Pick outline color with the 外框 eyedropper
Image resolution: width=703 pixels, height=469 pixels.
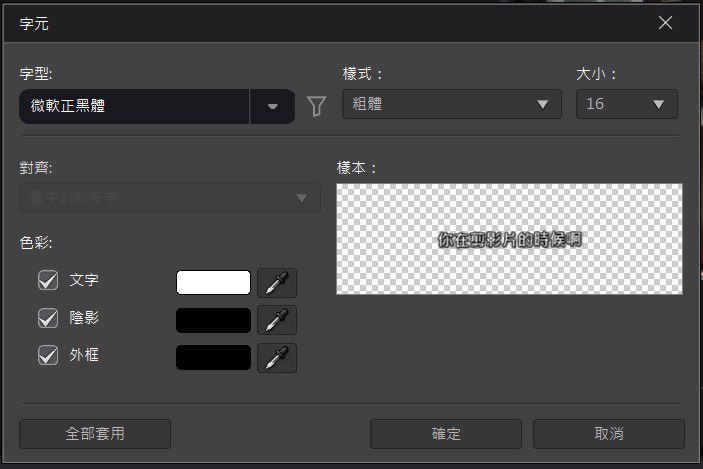point(277,358)
